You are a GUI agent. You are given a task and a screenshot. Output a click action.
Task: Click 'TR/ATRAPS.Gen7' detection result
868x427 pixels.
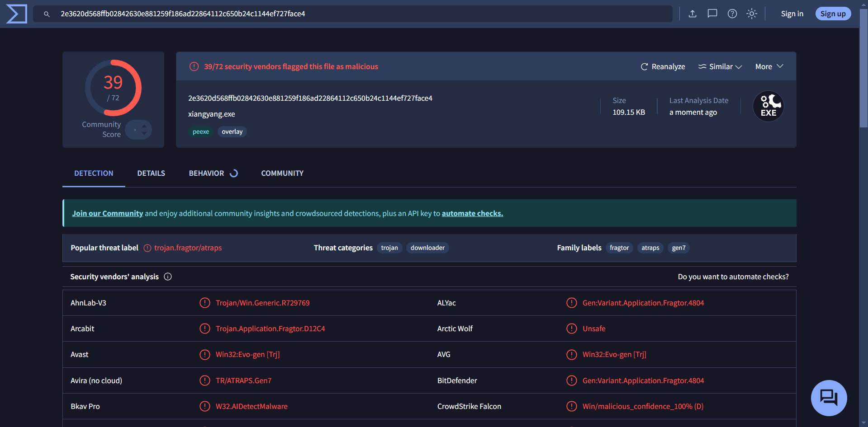[x=244, y=380]
